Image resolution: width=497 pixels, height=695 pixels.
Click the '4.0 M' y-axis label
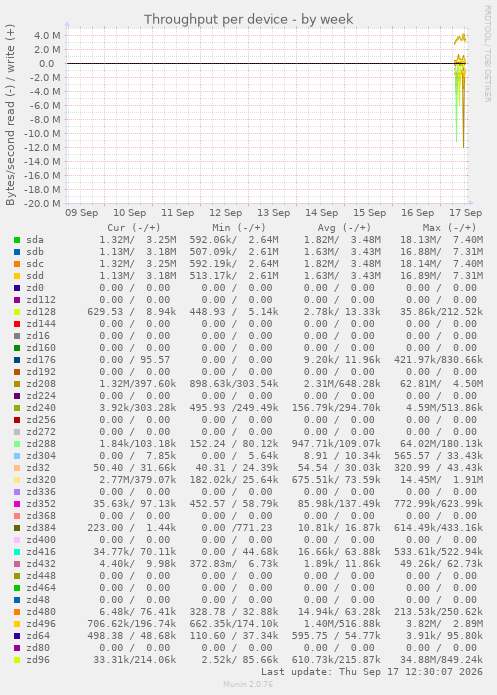pyautogui.click(x=47, y=36)
